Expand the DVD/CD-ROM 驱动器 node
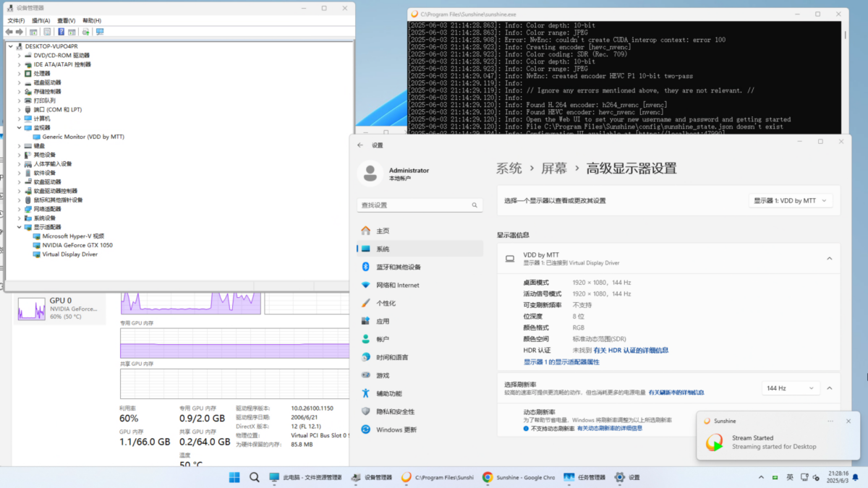 20,55
